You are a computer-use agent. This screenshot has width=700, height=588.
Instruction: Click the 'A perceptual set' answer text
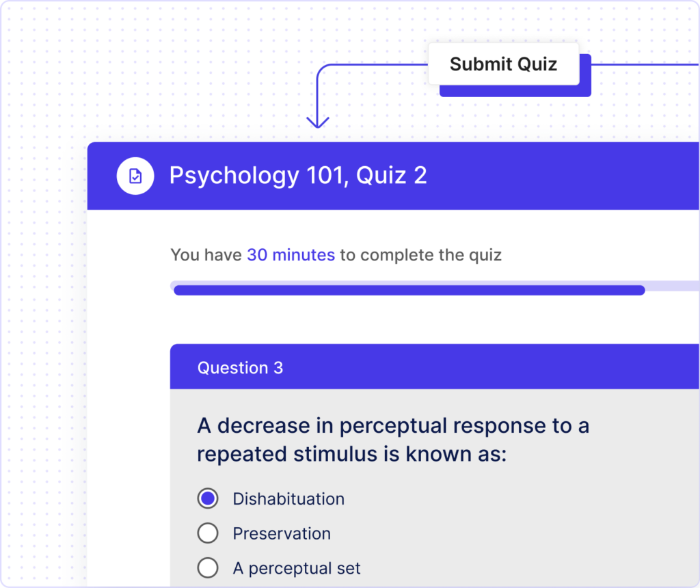(x=297, y=568)
